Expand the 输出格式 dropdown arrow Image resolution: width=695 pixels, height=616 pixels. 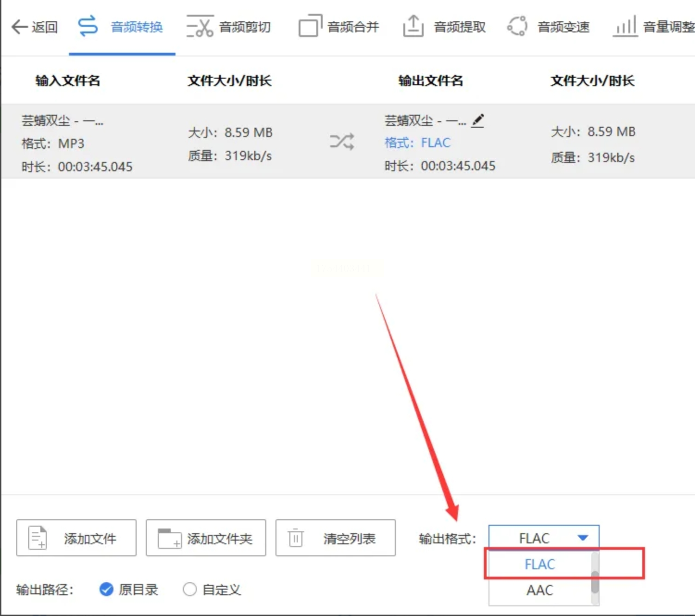[583, 538]
